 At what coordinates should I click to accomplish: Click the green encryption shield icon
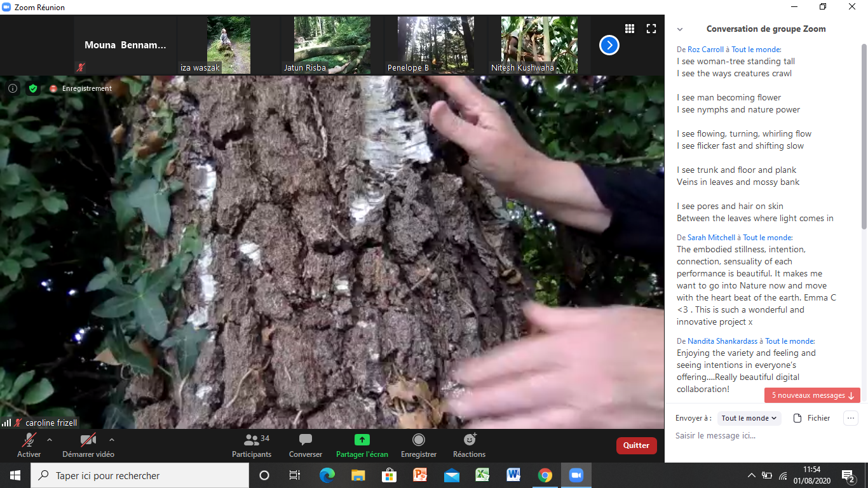point(32,88)
